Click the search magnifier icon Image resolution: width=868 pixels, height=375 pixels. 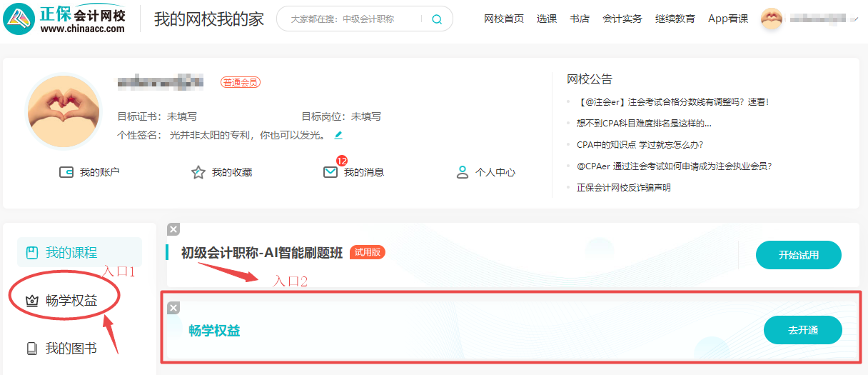point(437,19)
